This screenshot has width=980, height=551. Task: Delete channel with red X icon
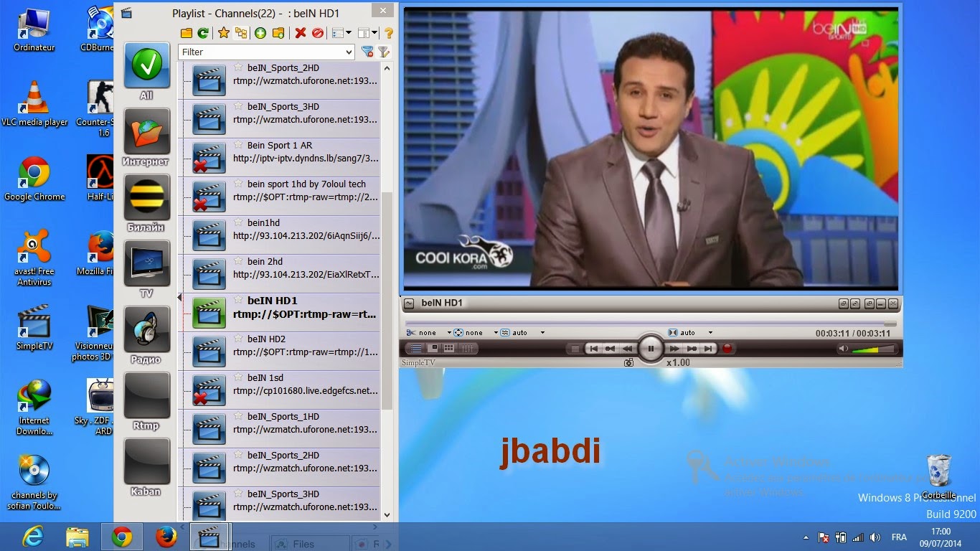(x=300, y=33)
